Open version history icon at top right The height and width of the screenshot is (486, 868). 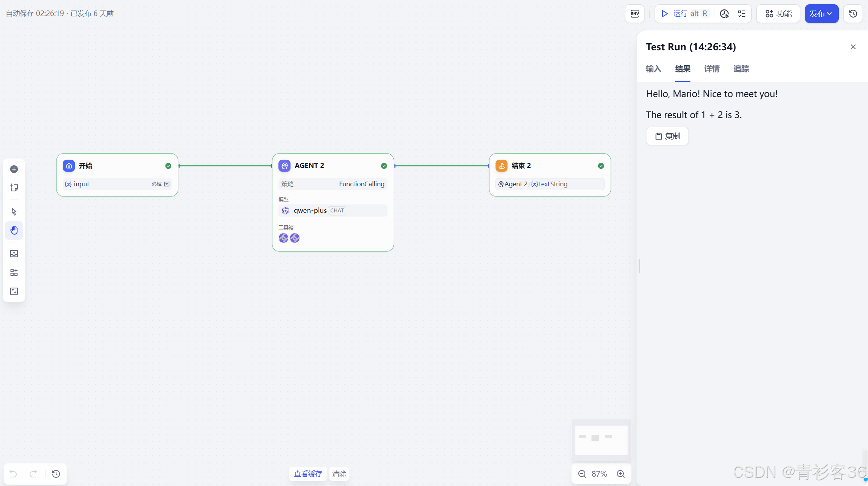tap(853, 14)
